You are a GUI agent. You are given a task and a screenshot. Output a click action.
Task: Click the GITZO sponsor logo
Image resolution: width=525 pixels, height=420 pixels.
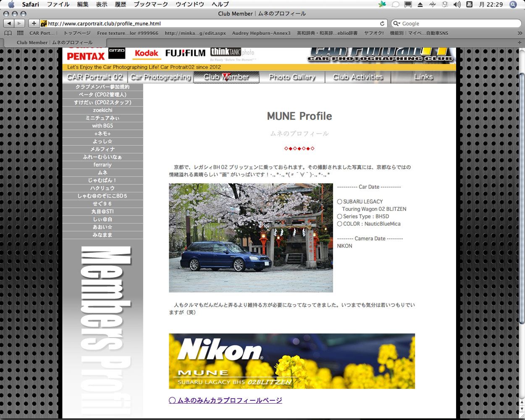point(117,53)
